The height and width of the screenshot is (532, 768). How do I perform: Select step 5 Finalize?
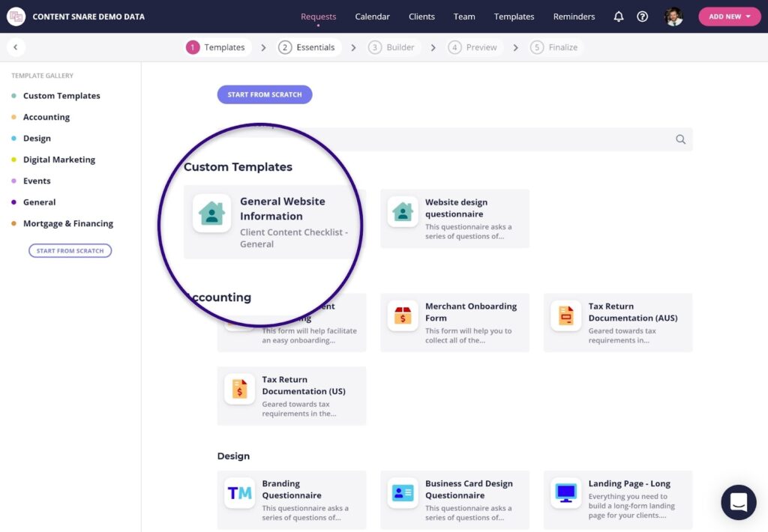click(556, 47)
